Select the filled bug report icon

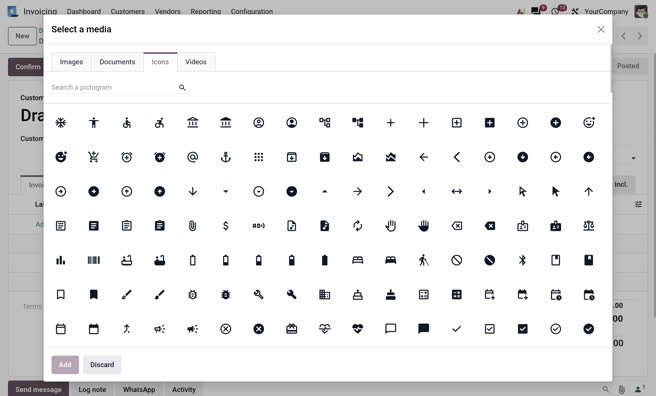point(226,294)
